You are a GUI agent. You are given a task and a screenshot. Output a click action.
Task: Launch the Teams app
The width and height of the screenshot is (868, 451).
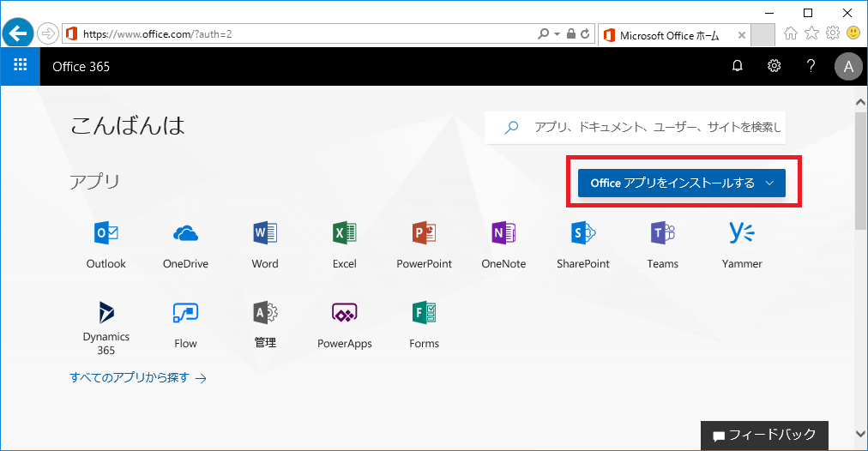tap(663, 244)
